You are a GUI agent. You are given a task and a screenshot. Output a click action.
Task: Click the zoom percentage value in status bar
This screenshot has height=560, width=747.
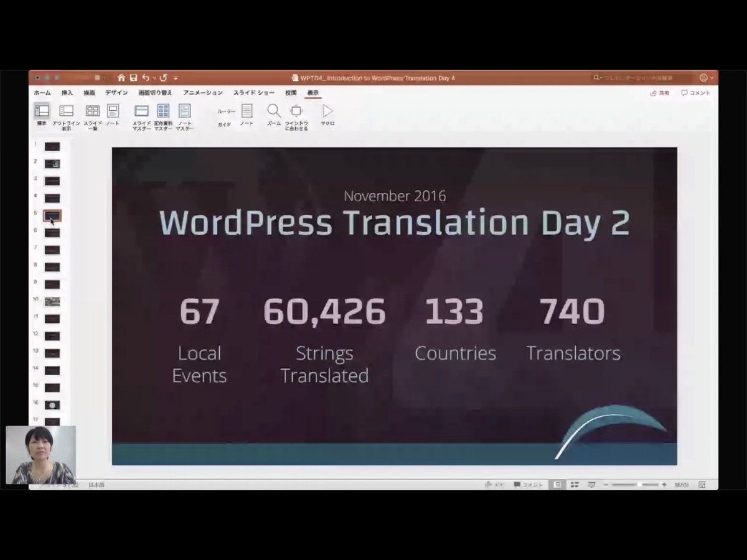pos(680,485)
